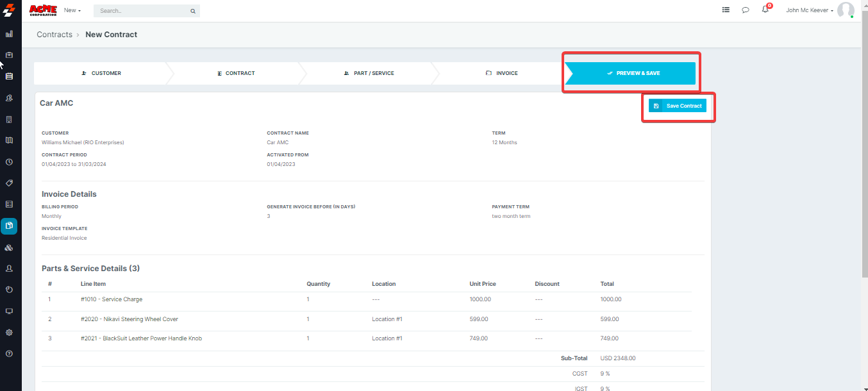This screenshot has height=391, width=868.
Task: Click the ACME Corporation logo
Action: pos(43,10)
